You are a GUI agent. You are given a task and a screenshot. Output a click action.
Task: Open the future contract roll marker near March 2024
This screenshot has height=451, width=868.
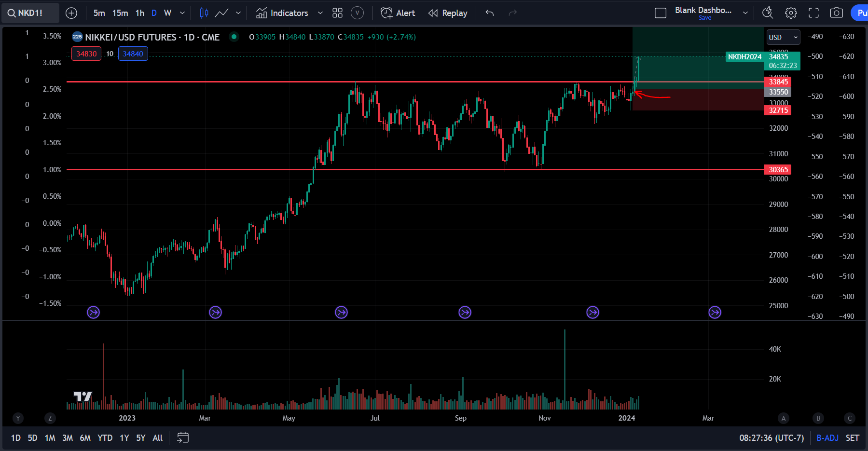click(715, 313)
